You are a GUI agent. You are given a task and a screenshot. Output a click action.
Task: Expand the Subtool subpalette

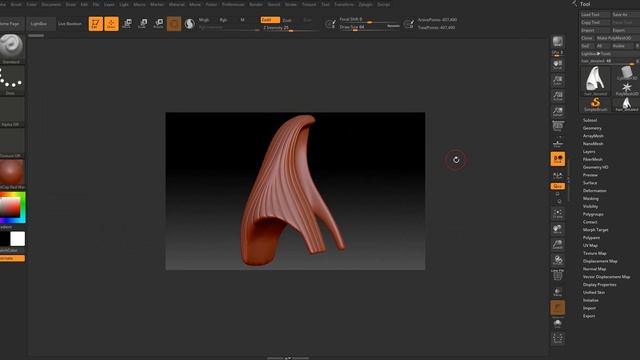(590, 120)
